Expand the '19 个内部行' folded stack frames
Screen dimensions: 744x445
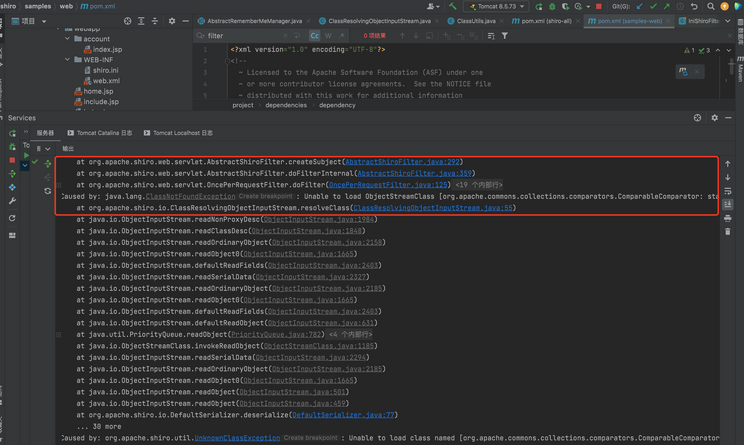[478, 185]
